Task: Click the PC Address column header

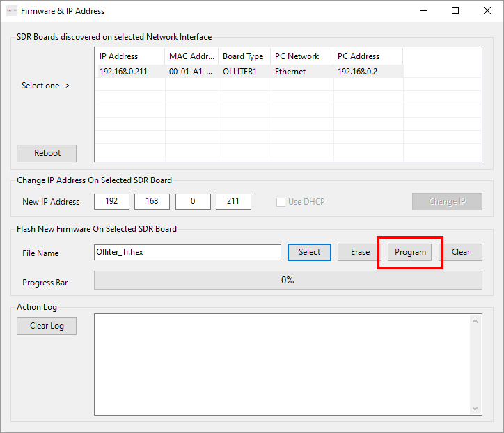Action: coord(368,56)
